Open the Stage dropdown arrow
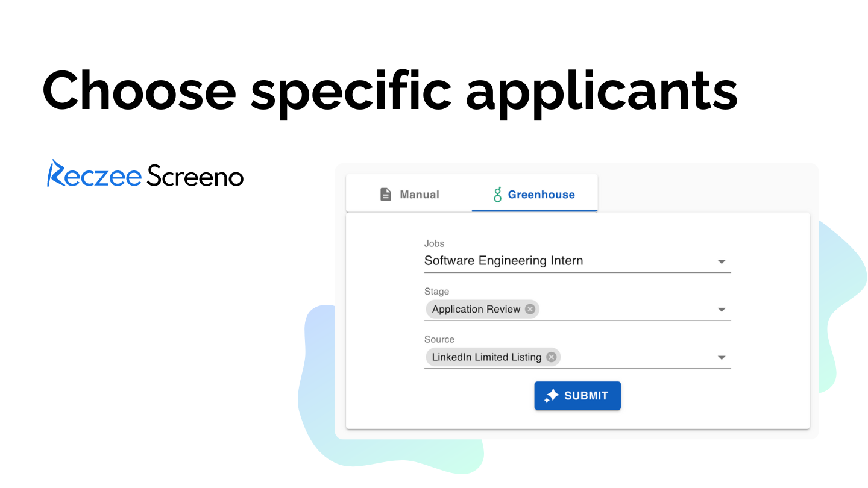The width and height of the screenshot is (868, 488). [721, 310]
